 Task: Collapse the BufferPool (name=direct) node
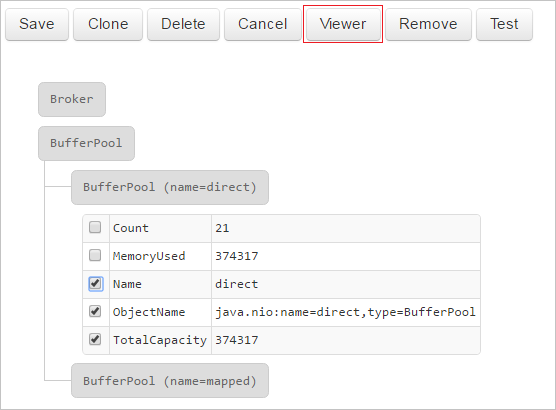pyautogui.click(x=170, y=187)
